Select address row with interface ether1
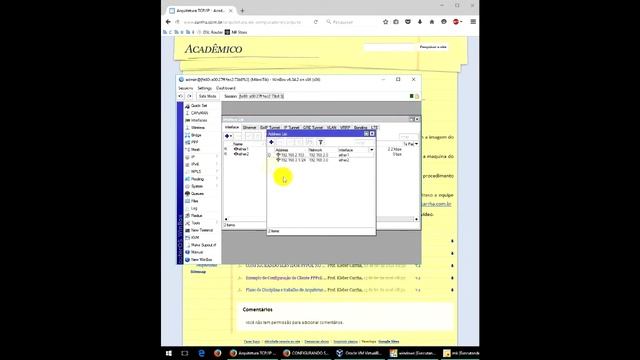Image resolution: width=640 pixels, height=360 pixels. pos(320,155)
